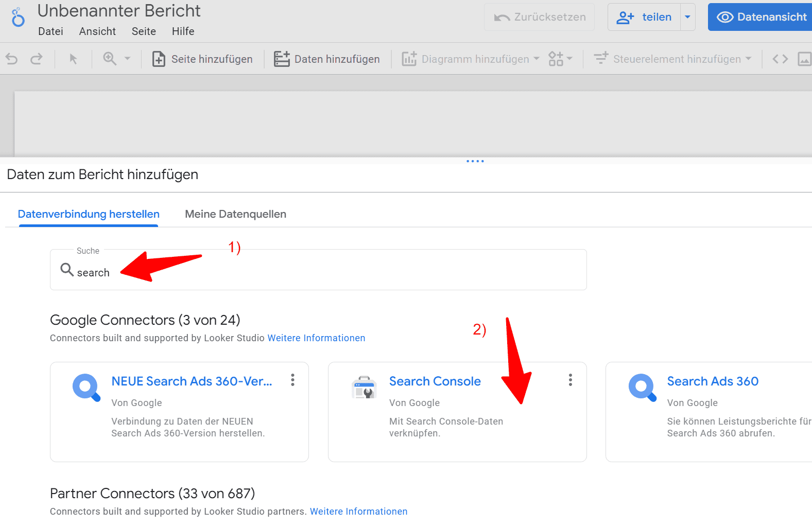
Task: Open Diagramm hinzufügen dropdown
Action: [471, 59]
